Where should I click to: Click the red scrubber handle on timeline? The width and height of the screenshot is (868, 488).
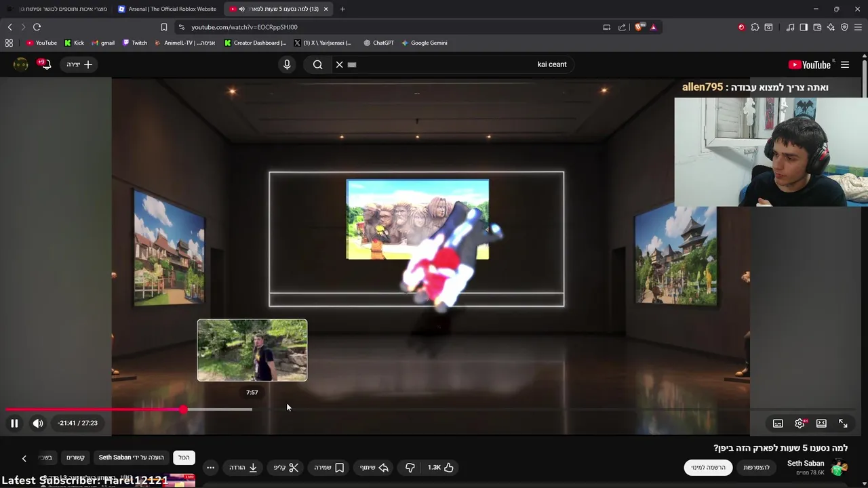(184, 409)
